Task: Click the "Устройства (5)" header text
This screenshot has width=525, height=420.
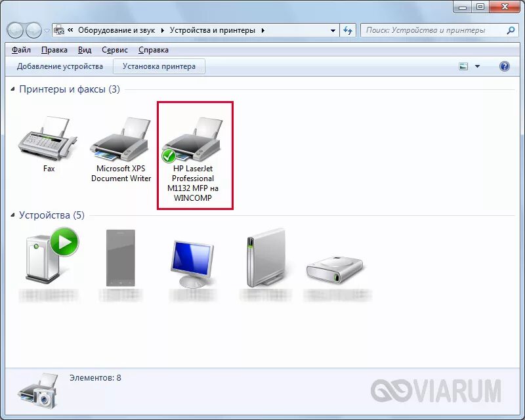Action: pyautogui.click(x=52, y=215)
